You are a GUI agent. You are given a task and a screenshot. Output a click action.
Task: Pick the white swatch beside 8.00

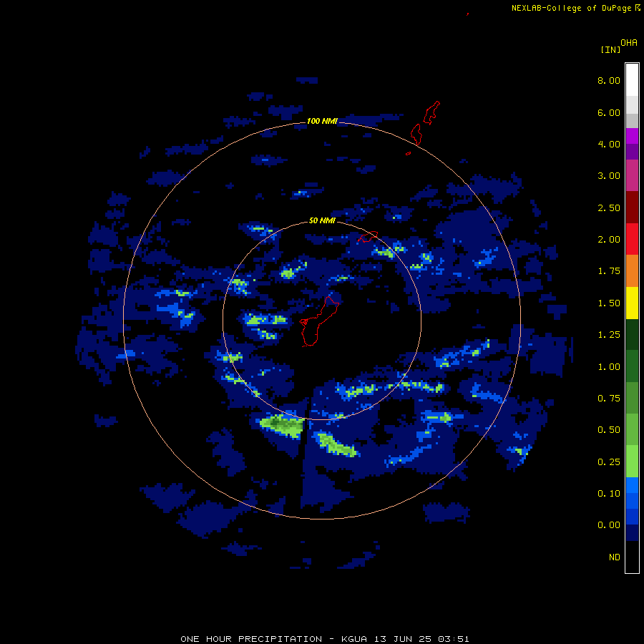[x=632, y=80]
